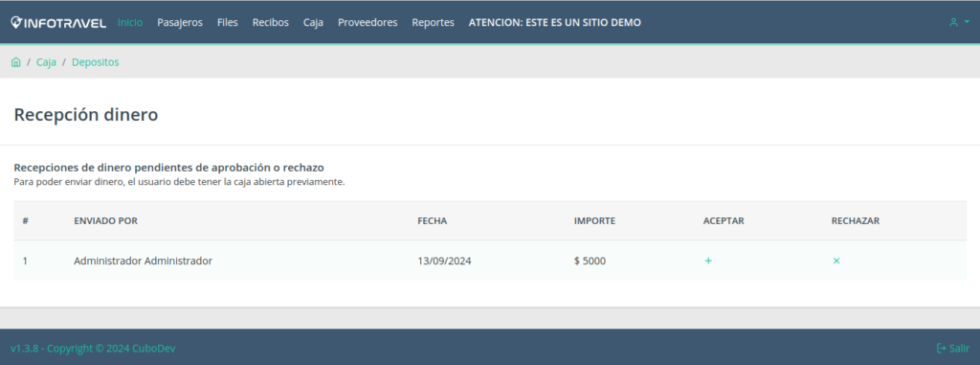Screen dimensions: 980x365
Task: Accept the deposit with plus icon
Action: [x=708, y=262]
